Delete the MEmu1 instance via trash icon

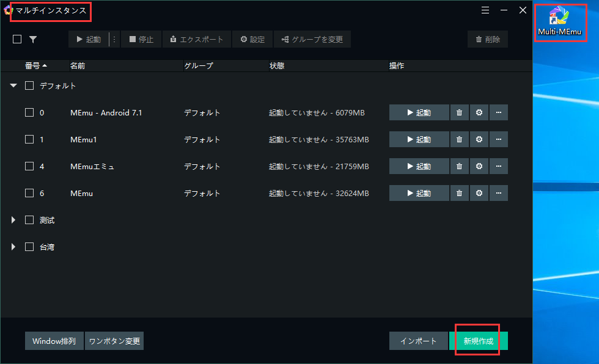tap(459, 139)
